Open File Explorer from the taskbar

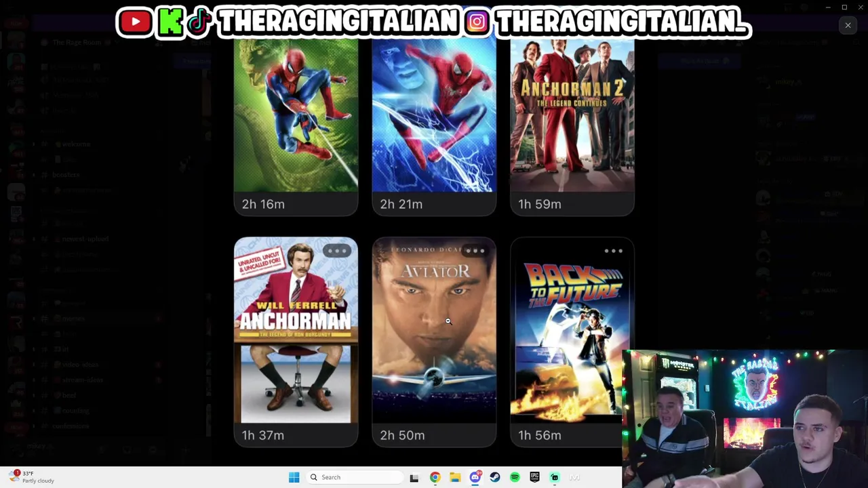click(x=455, y=477)
